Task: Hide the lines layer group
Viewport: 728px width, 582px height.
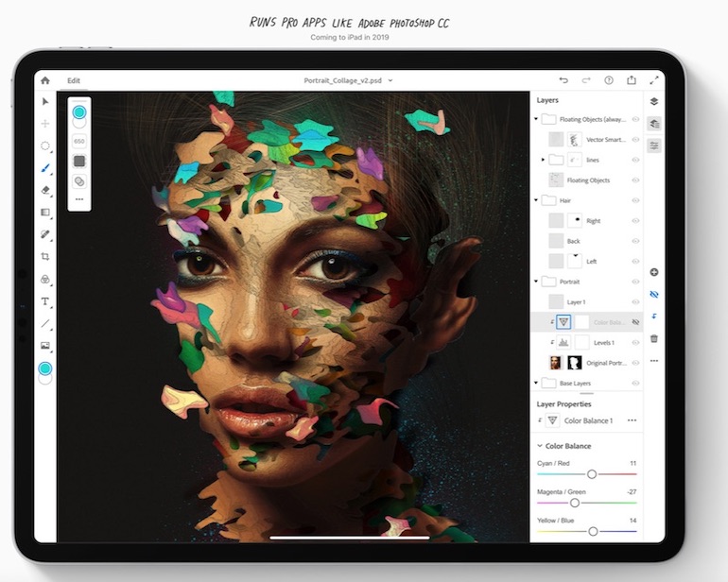Action: tap(635, 160)
